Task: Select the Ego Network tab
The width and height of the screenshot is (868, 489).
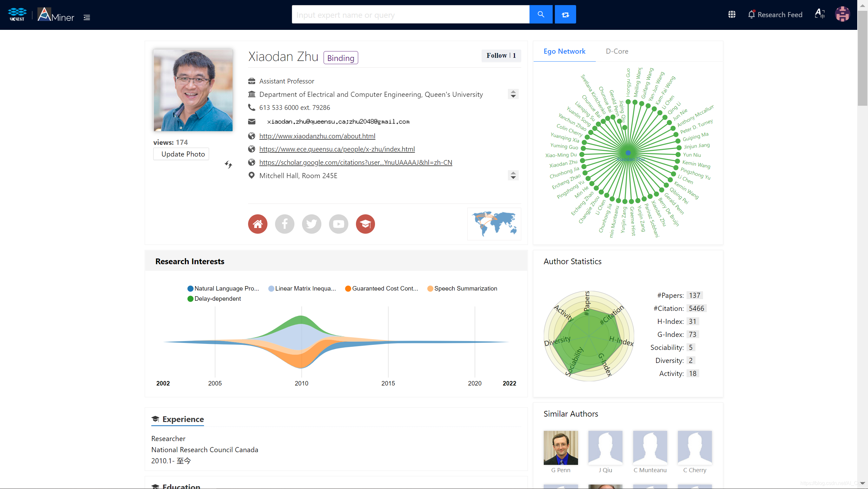Action: coord(564,51)
